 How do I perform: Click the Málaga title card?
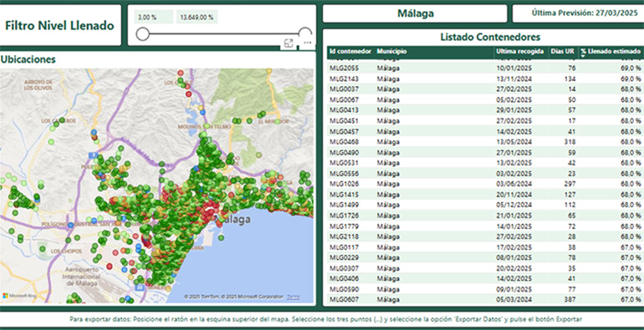415,13
